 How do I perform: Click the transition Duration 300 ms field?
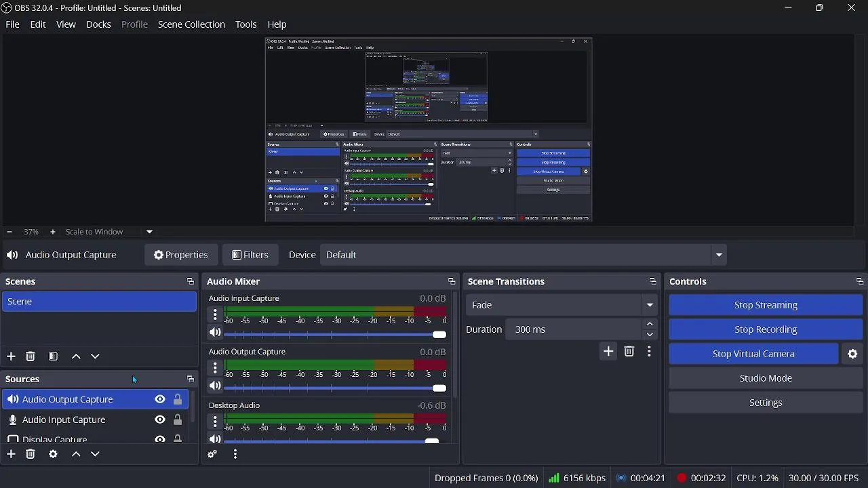[574, 329]
